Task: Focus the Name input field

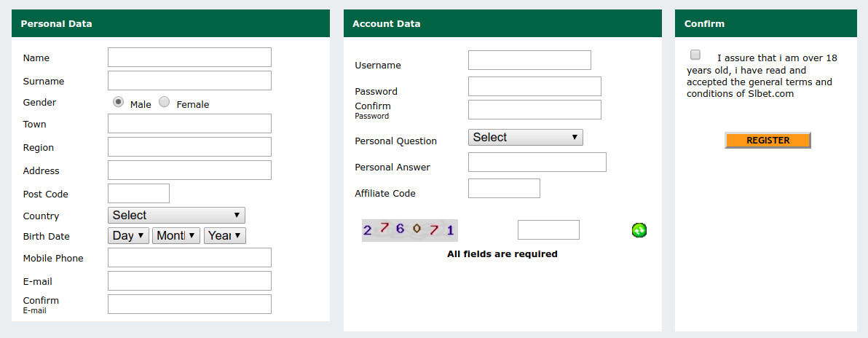Action: 189,57
